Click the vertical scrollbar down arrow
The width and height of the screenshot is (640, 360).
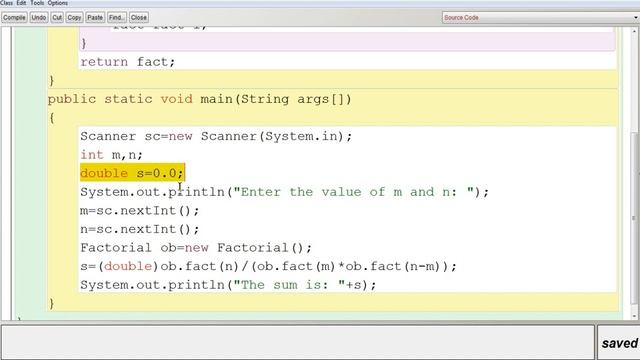[635, 316]
